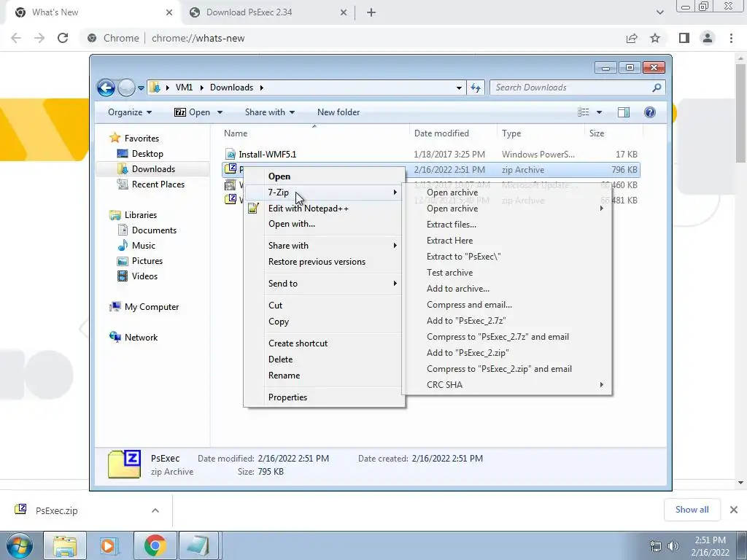The height and width of the screenshot is (560, 747).
Task: Click New folder in the toolbar
Action: click(x=338, y=112)
